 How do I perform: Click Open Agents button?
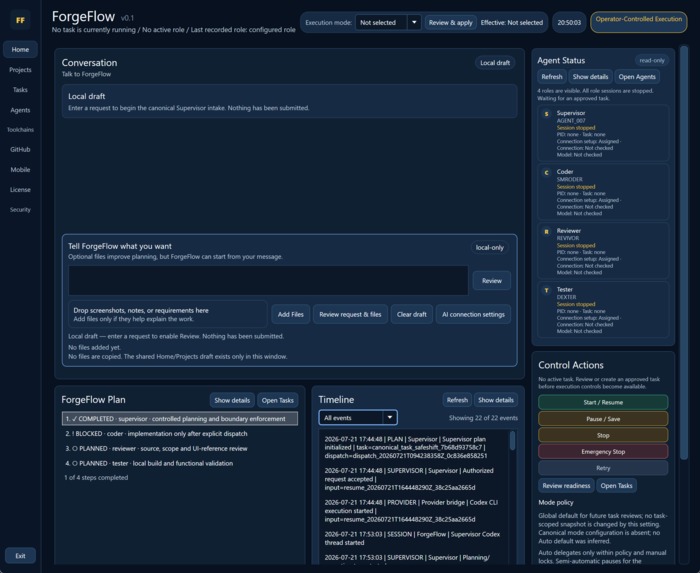(x=637, y=77)
